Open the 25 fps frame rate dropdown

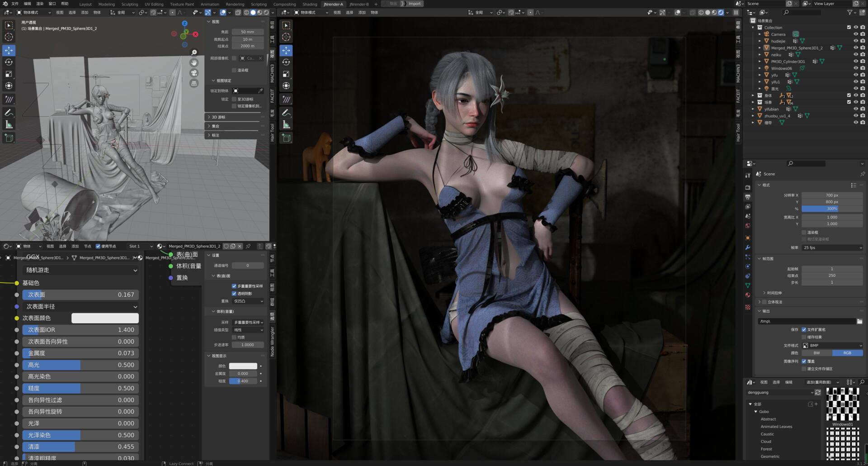coord(832,248)
